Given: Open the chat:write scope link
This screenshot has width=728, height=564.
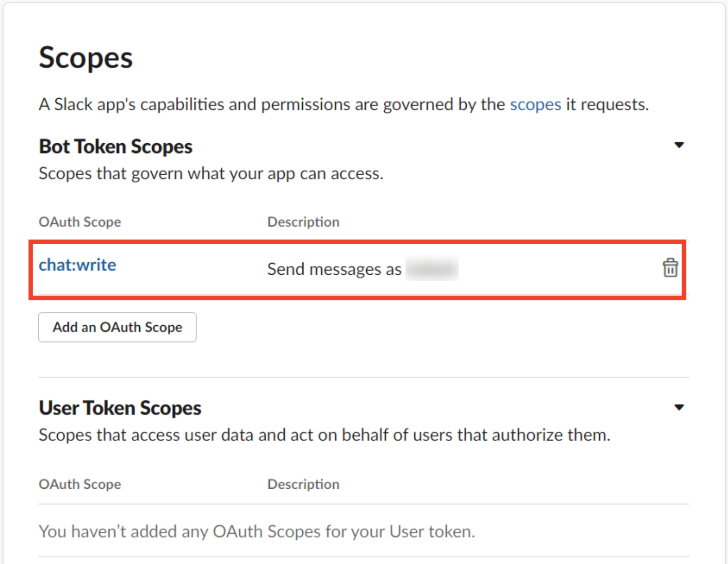Looking at the screenshot, I should coord(77,265).
